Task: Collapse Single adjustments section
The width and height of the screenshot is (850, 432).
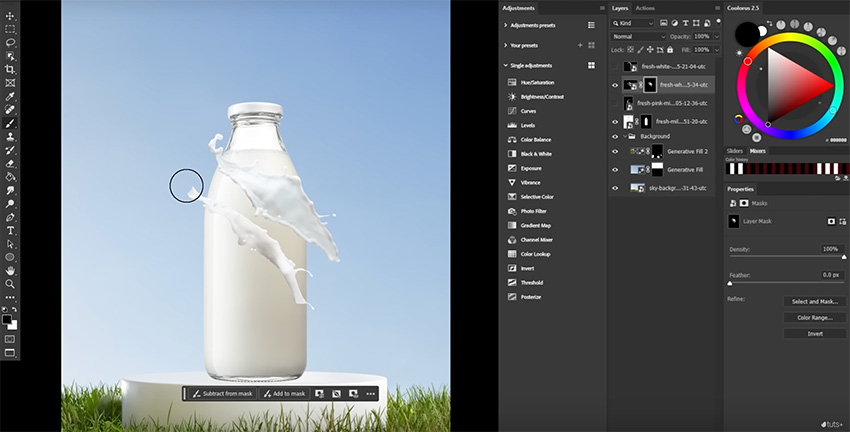Action: coord(506,66)
